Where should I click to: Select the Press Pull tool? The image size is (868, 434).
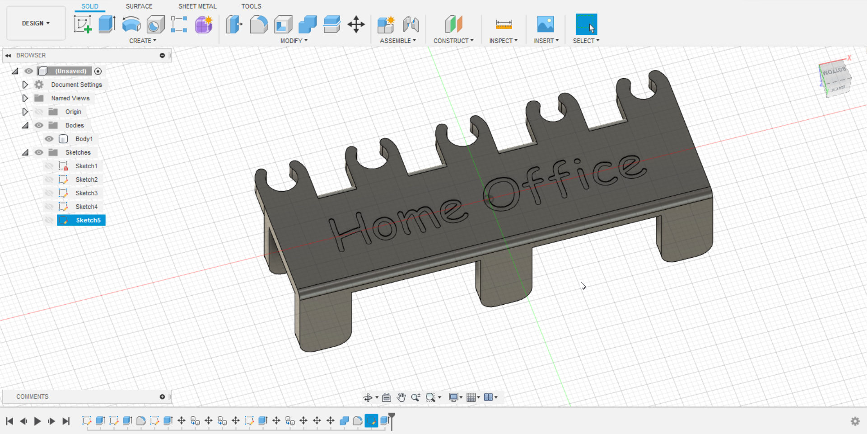click(x=234, y=24)
